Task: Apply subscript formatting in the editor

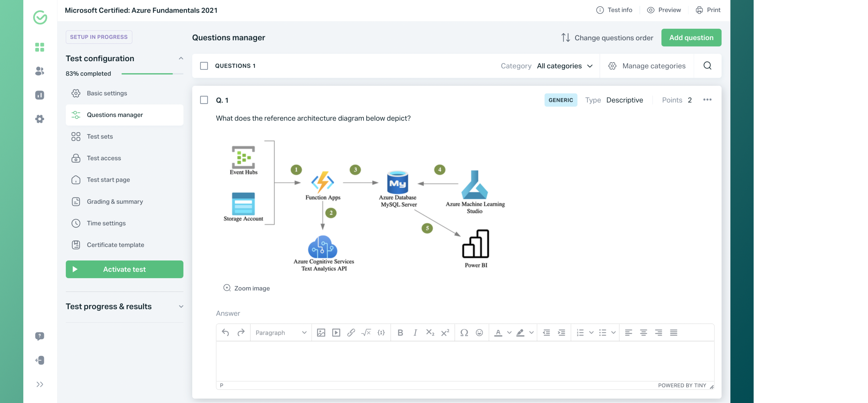Action: tap(430, 332)
